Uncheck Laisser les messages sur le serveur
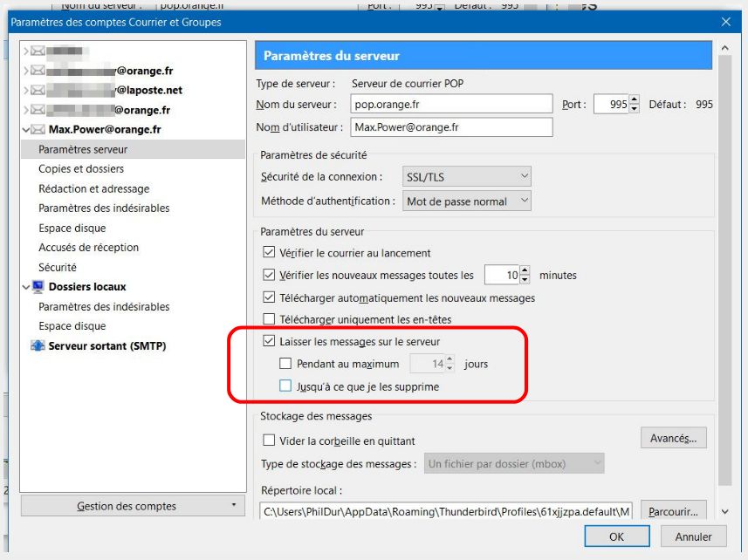The image size is (748, 560). pos(269,341)
